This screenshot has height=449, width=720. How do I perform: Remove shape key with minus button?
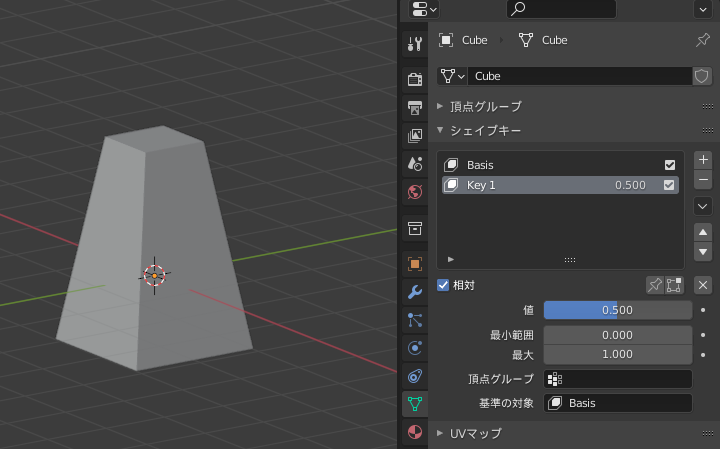pos(703,180)
